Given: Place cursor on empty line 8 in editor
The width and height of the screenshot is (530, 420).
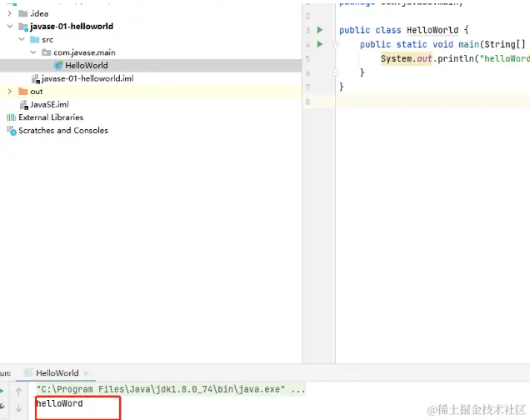Looking at the screenshot, I should [432, 102].
